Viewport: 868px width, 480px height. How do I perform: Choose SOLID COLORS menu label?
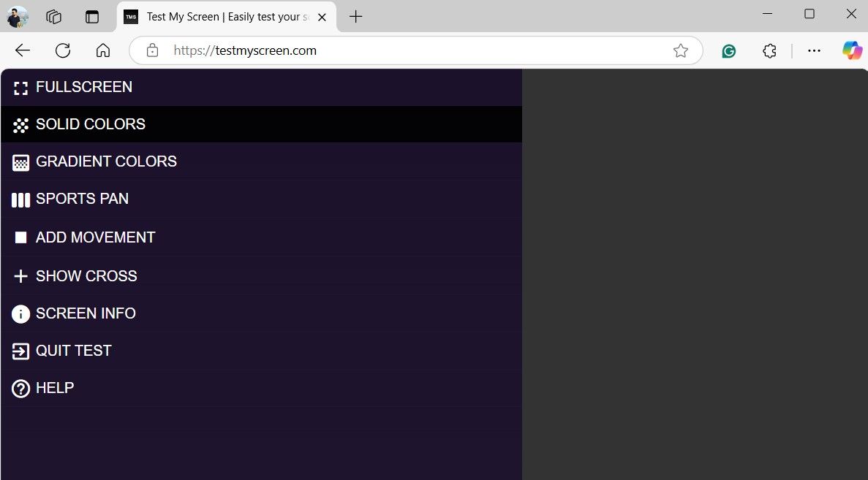click(x=91, y=124)
